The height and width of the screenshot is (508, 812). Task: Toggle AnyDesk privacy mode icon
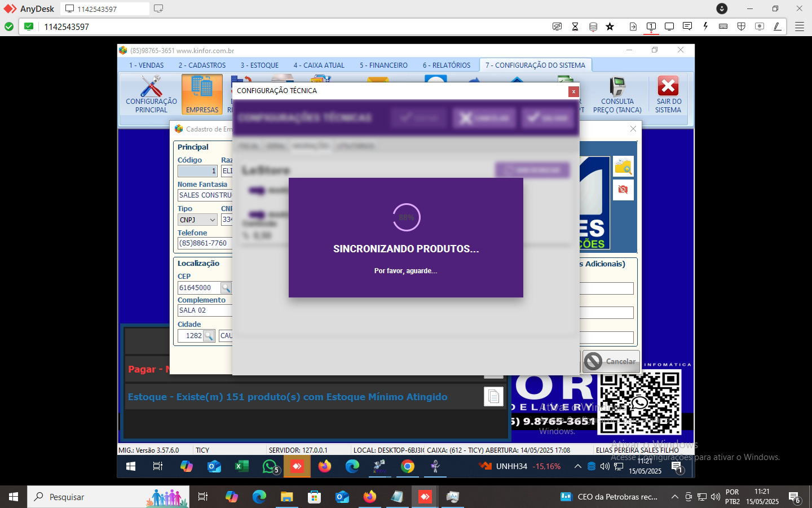point(557,27)
